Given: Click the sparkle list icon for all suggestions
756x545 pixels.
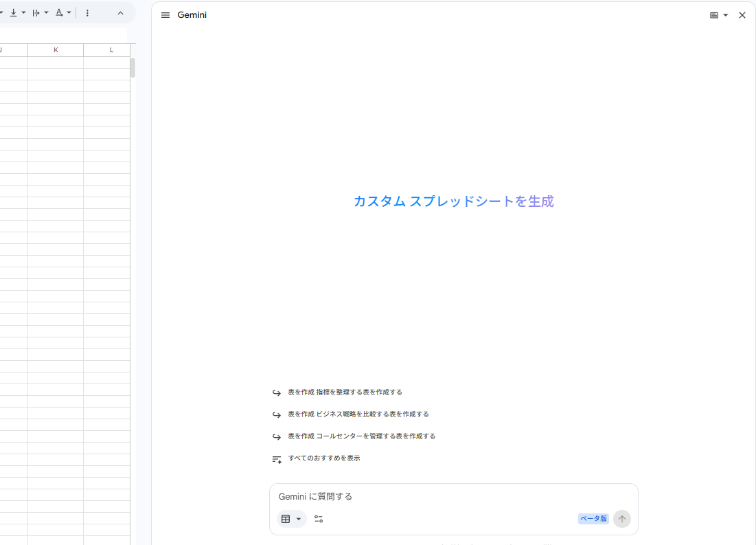Looking at the screenshot, I should pos(277,460).
